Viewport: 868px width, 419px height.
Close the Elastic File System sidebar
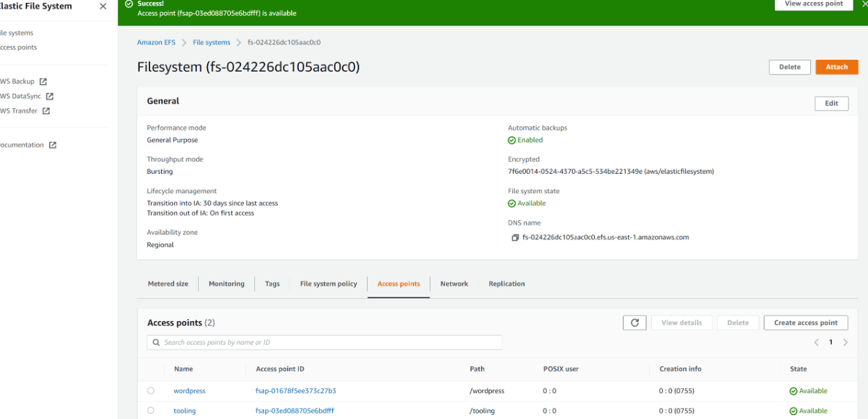103,6
